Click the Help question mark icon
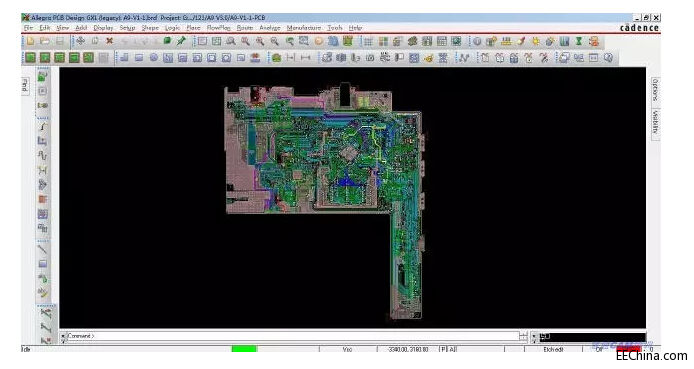 tap(608, 58)
